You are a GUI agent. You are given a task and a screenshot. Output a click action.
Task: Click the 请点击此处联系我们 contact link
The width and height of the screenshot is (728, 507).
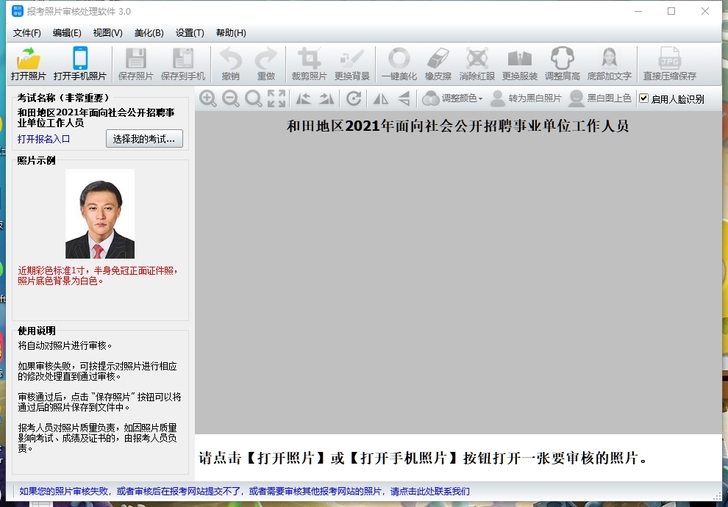430,491
